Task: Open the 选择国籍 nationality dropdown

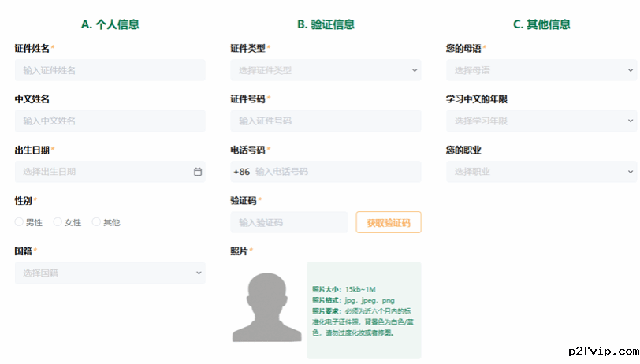Action: click(x=110, y=273)
